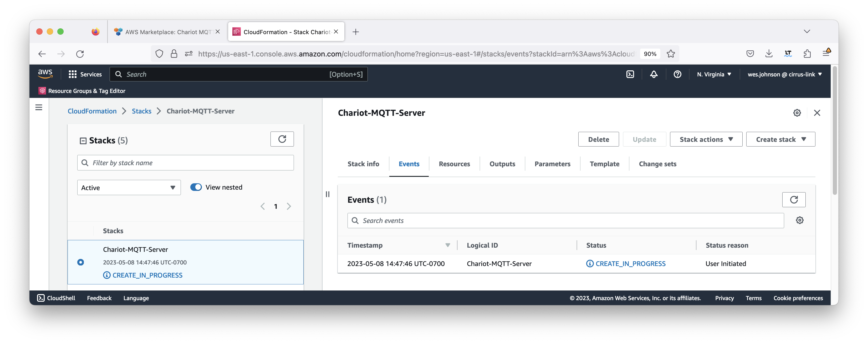Open stack detail settings gear
The image size is (868, 344).
796,113
